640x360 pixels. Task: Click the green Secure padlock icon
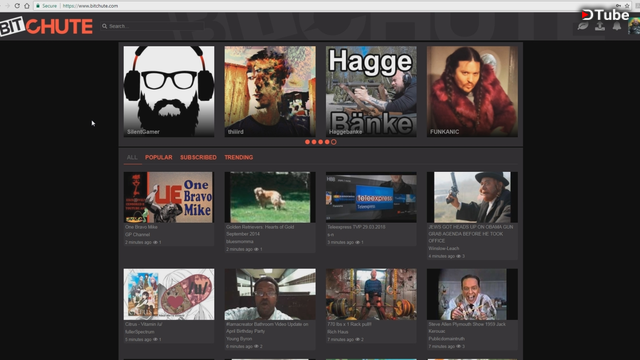38,6
